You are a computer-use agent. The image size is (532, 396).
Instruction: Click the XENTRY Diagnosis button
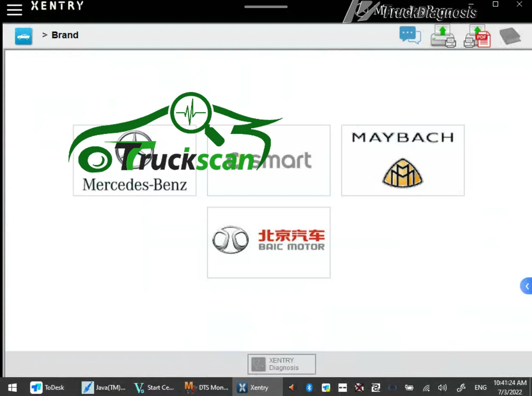(x=282, y=364)
